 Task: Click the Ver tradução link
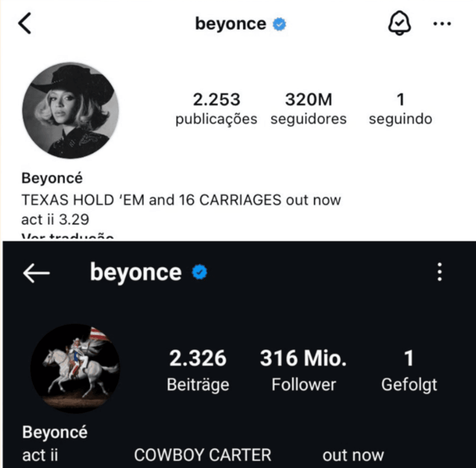[68, 237]
